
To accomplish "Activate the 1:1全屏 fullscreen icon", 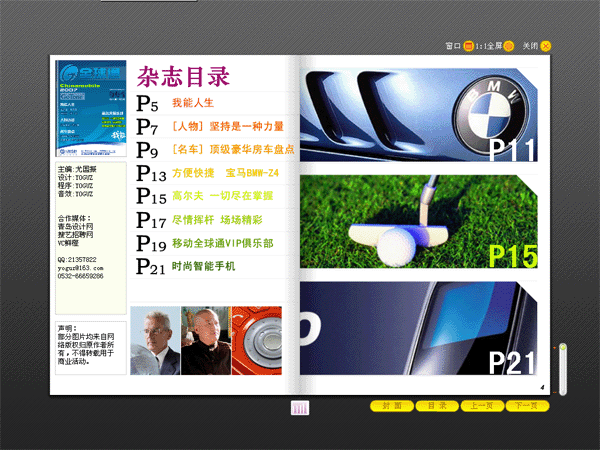I will pyautogui.click(x=509, y=46).
